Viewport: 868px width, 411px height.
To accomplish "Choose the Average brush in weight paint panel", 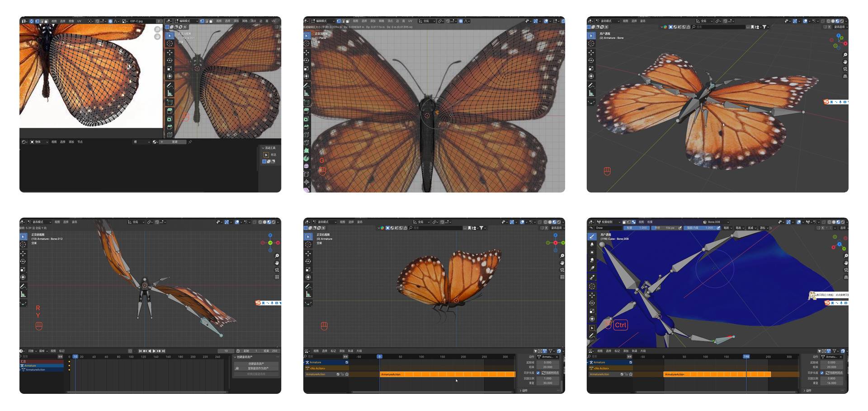I will click(592, 252).
